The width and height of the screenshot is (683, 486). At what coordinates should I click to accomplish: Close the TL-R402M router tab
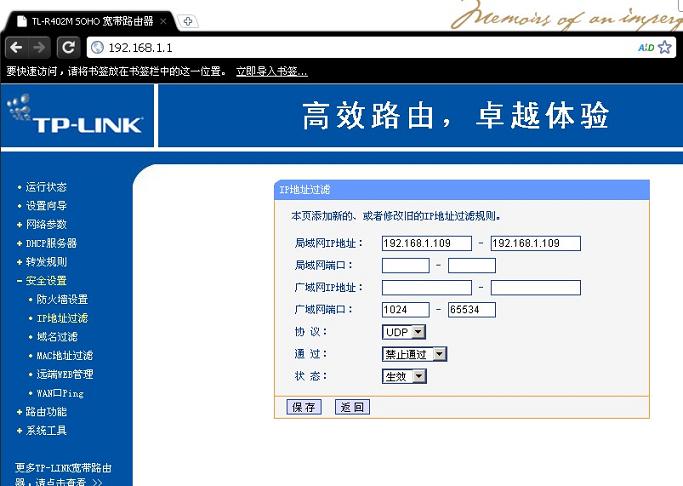tap(163, 20)
